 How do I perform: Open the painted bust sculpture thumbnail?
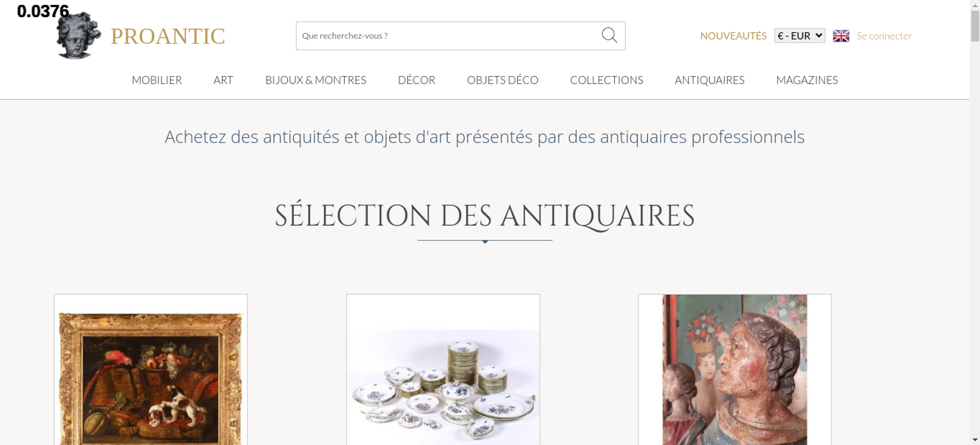point(735,370)
